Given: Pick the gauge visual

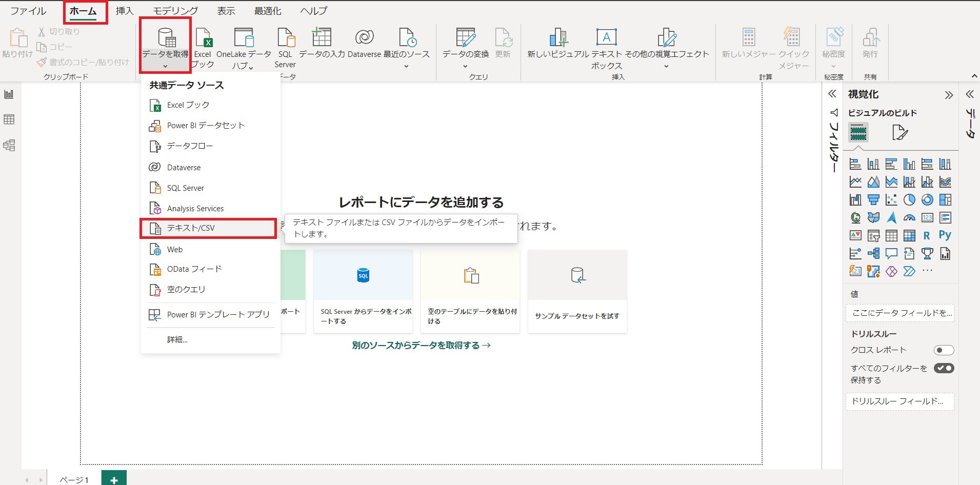Looking at the screenshot, I should (909, 218).
